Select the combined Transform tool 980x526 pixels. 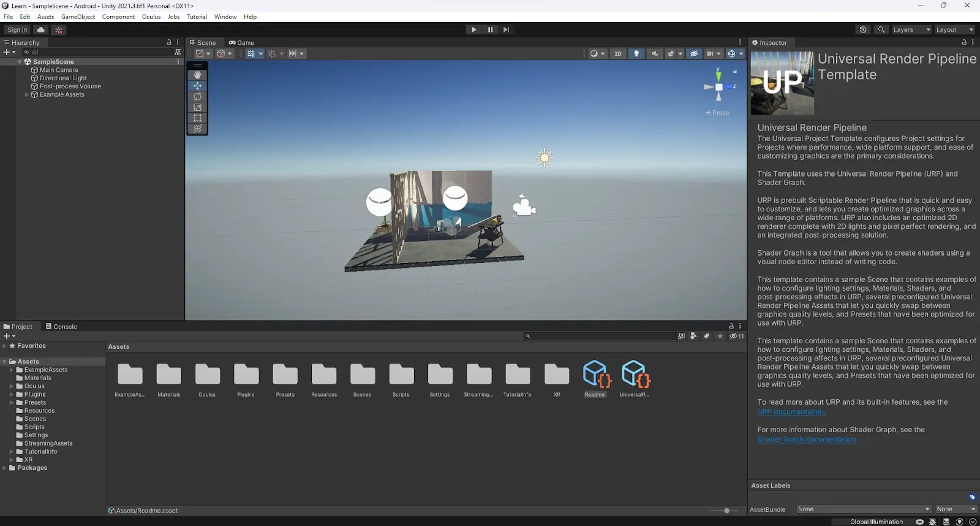click(197, 129)
